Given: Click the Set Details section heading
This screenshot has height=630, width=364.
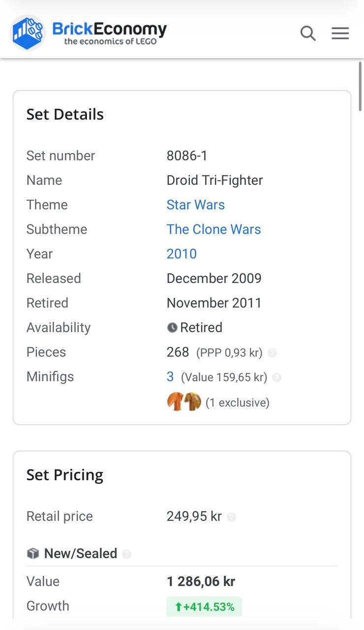Looking at the screenshot, I should [65, 114].
